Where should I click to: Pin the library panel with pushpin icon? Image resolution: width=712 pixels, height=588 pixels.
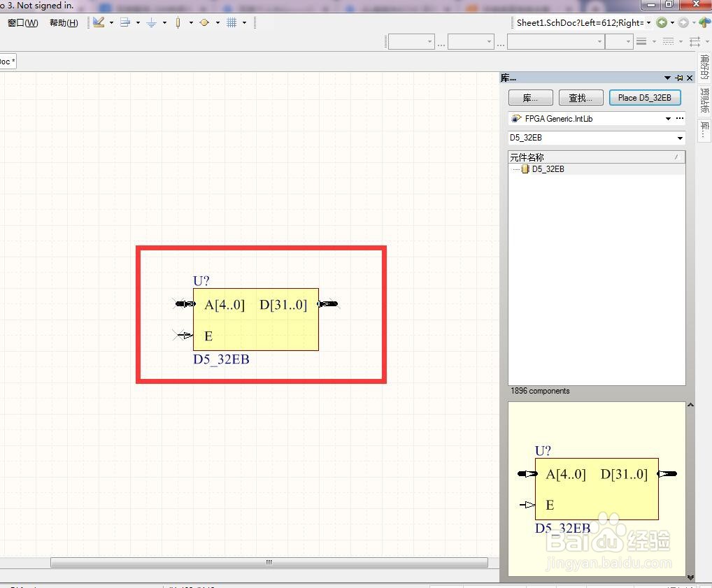(679, 78)
